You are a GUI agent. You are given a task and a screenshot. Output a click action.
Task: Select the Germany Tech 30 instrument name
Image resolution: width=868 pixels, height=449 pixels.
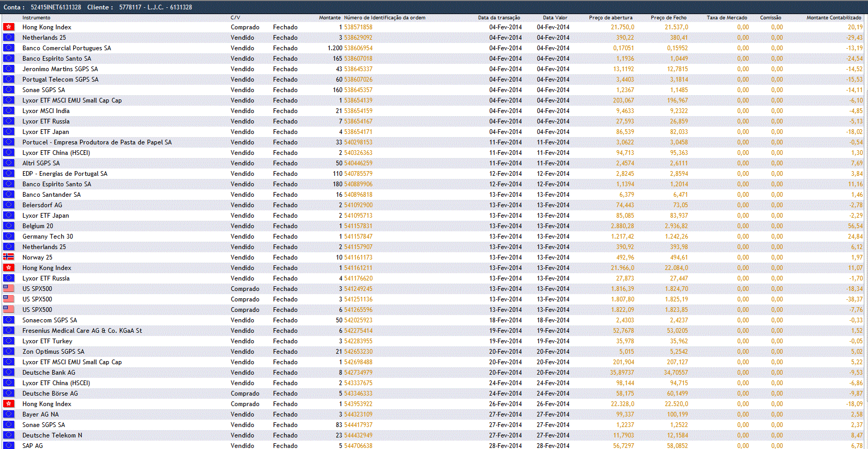click(x=48, y=237)
